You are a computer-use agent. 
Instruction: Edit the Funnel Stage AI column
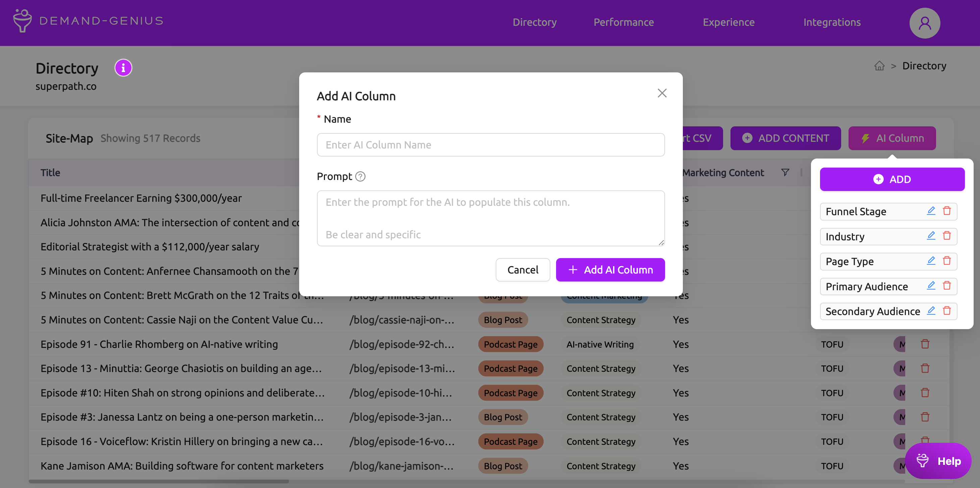coord(931,211)
